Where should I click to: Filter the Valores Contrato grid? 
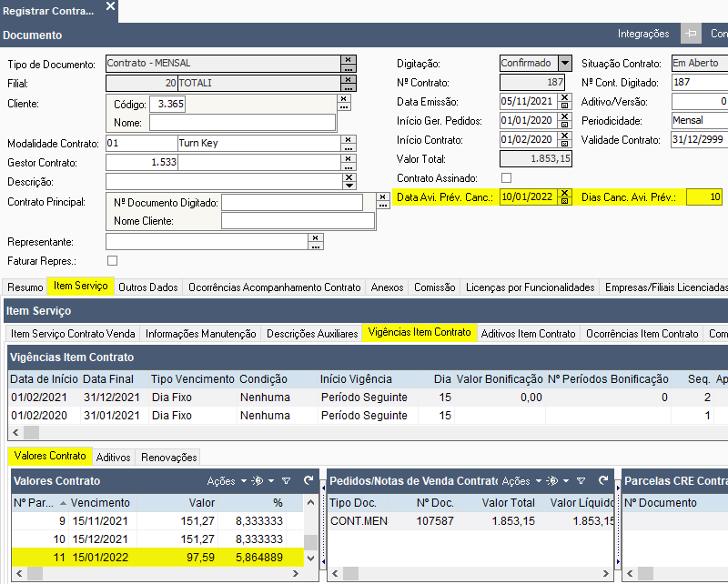coord(287,481)
